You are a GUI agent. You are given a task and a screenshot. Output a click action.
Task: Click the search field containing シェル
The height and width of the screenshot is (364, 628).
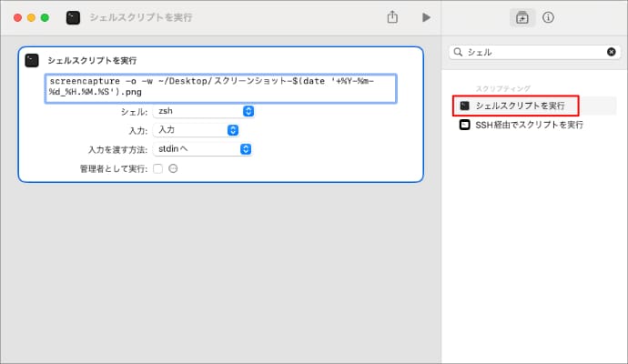pyautogui.click(x=532, y=53)
